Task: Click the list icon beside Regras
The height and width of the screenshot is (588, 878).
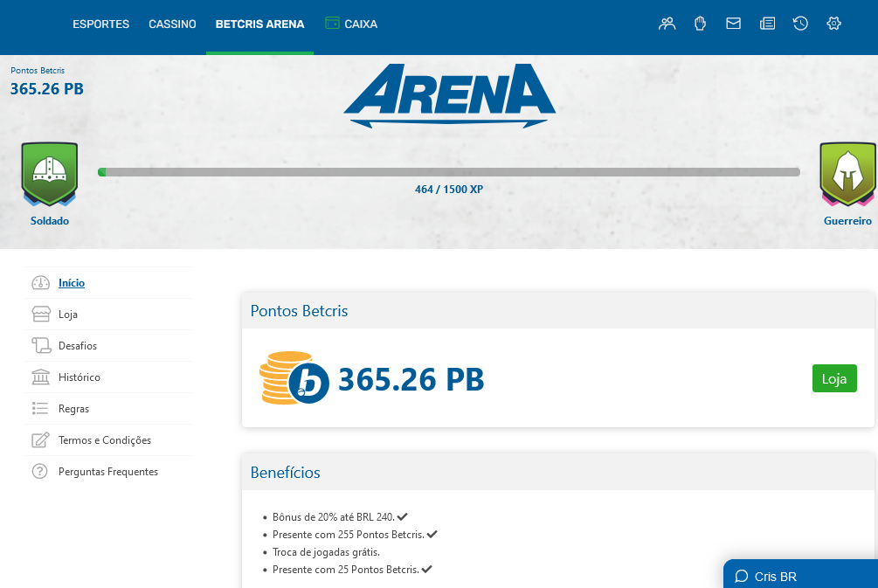Action: (40, 408)
